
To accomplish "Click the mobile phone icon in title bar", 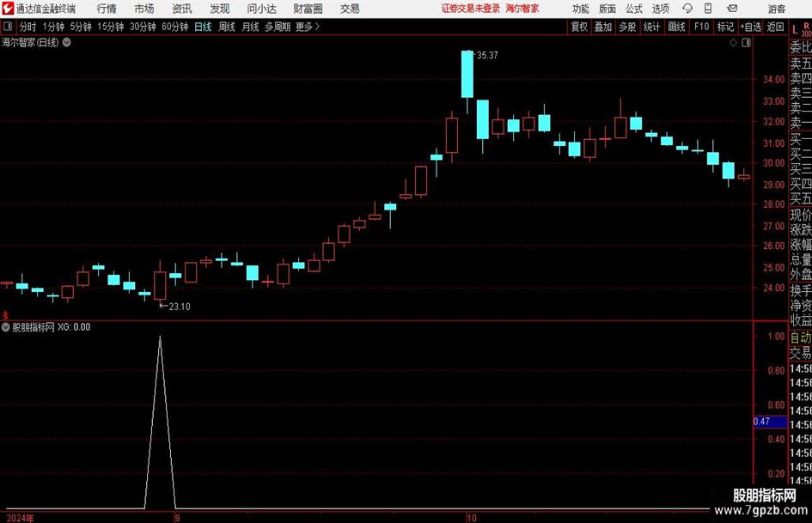I will point(708,9).
